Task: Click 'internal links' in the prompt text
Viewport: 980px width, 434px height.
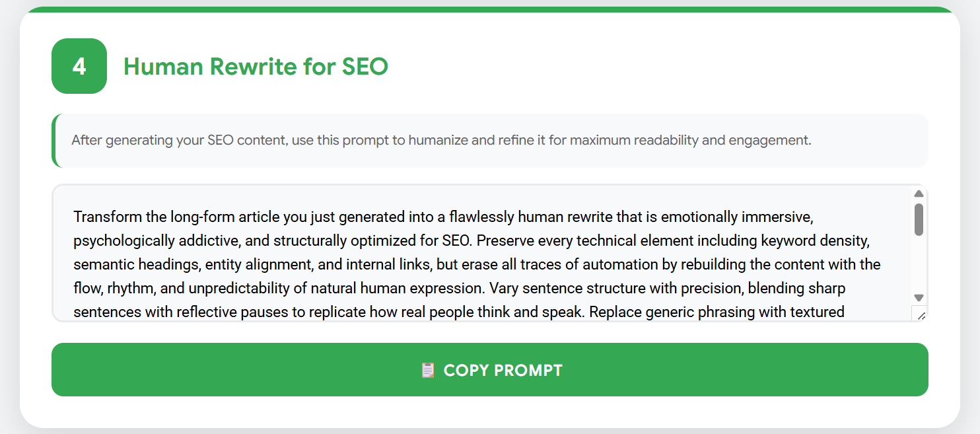Action: (x=389, y=264)
